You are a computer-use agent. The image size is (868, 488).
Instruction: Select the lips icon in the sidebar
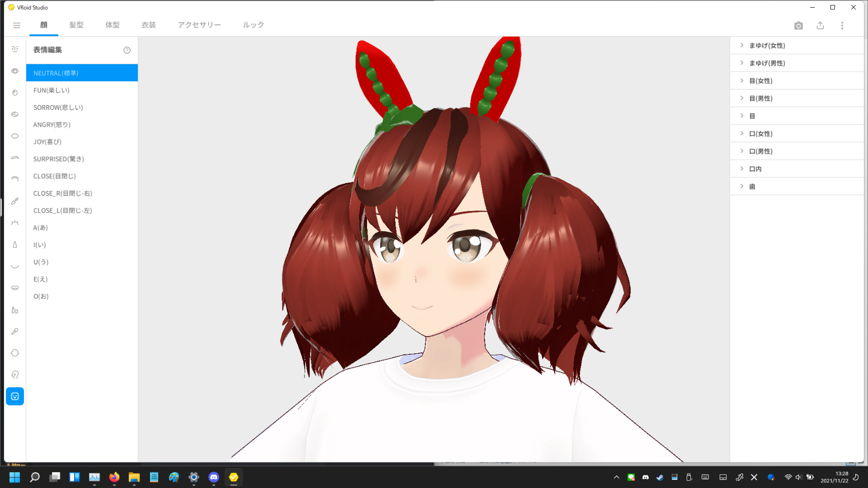15,288
